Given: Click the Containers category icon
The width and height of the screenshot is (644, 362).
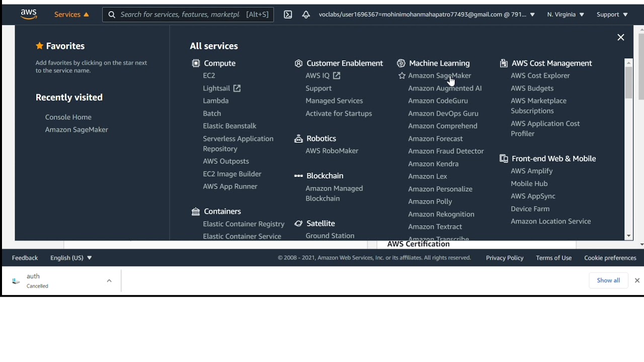Looking at the screenshot, I should [x=196, y=212].
